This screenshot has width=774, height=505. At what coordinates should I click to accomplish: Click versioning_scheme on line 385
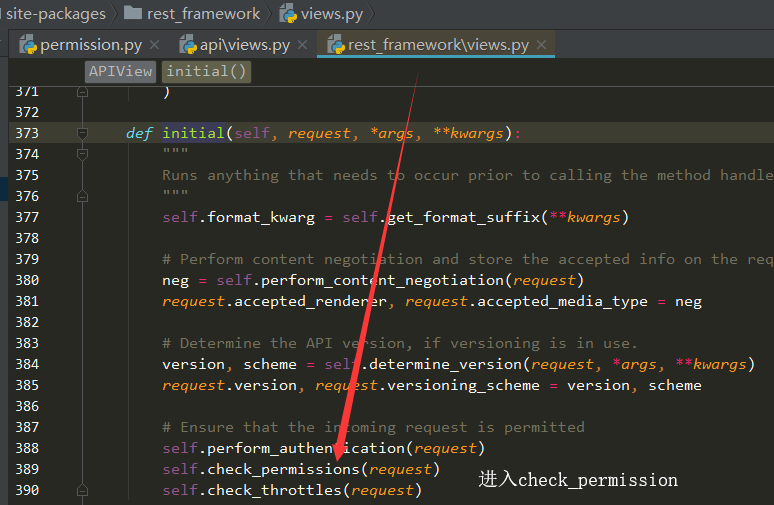click(464, 386)
